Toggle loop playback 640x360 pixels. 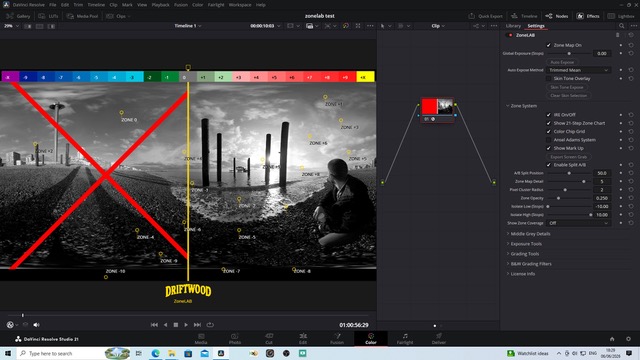[210, 325]
